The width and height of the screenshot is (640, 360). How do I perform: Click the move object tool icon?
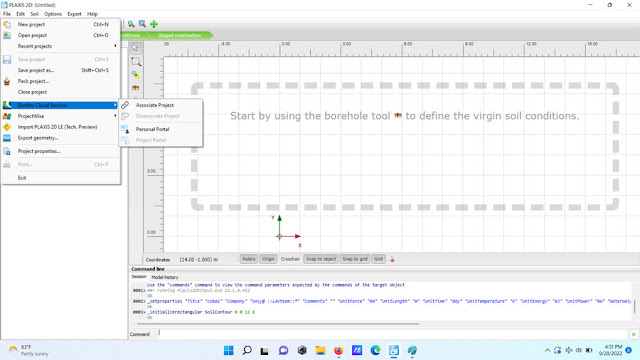click(136, 75)
